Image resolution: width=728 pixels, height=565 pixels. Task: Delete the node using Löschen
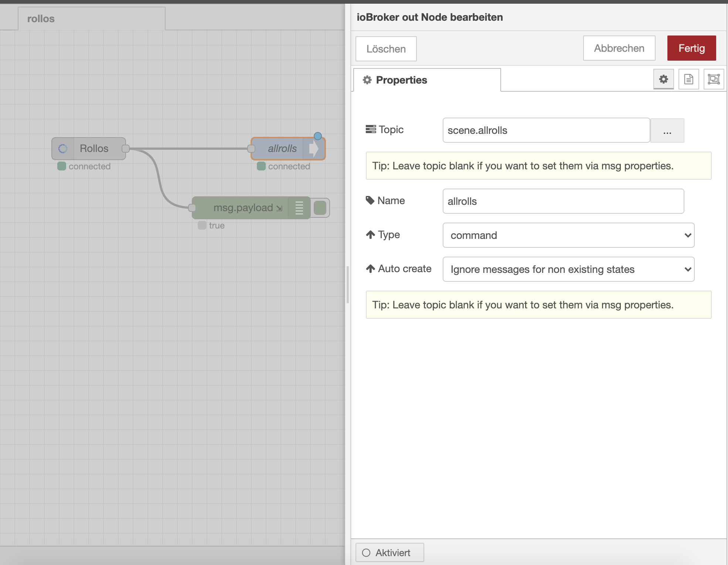click(386, 48)
